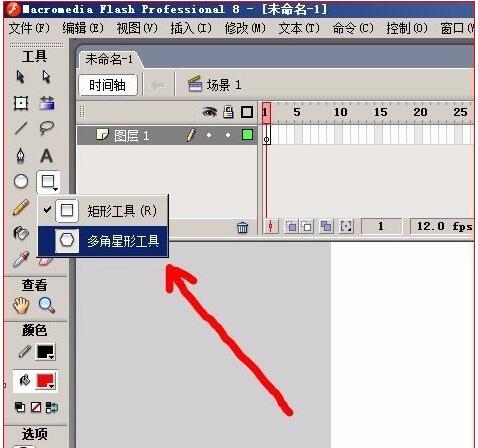Click the Delete Layer trash icon
This screenshot has width=478, height=448.
coord(242,228)
